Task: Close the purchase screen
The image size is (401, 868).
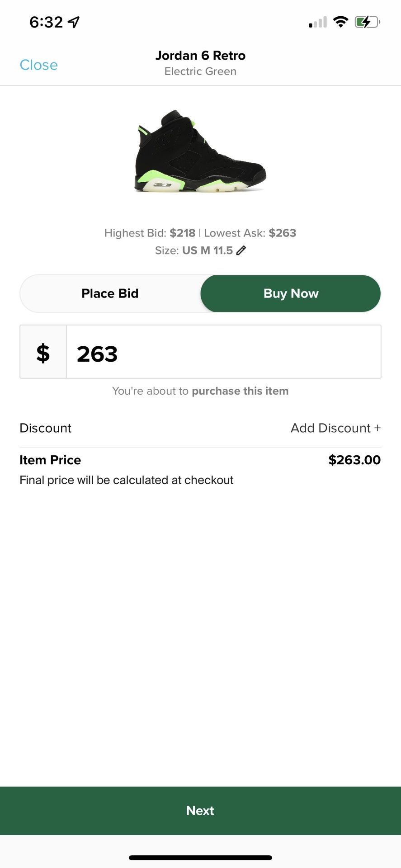Action: (39, 65)
